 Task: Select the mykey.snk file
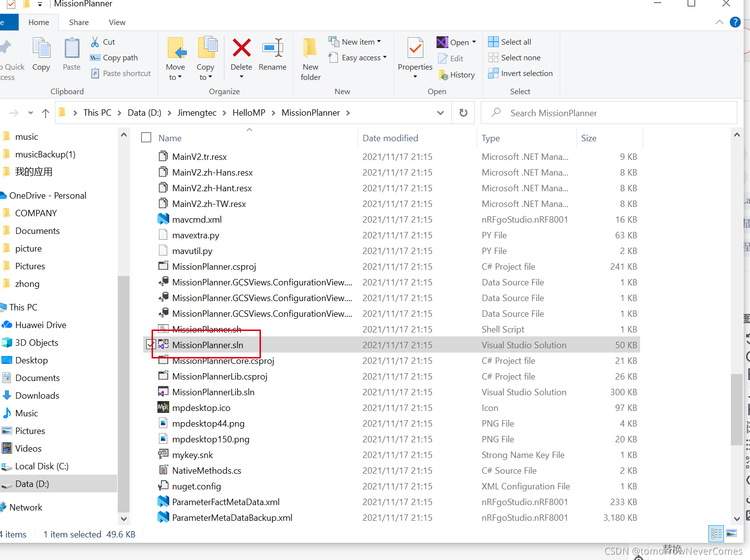192,455
